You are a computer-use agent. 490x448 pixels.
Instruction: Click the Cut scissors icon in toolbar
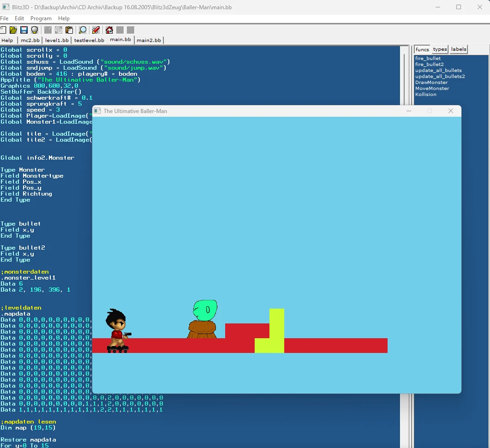(x=48, y=30)
